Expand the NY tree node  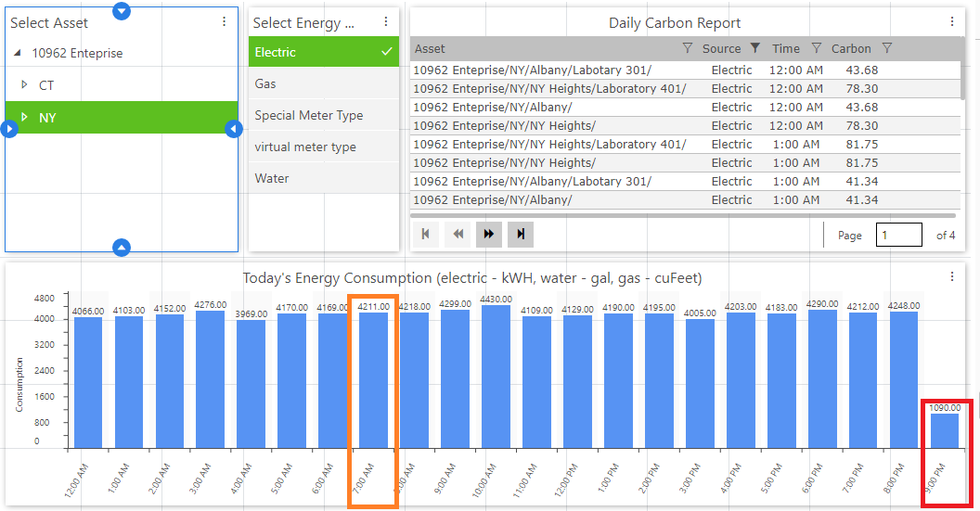[x=24, y=118]
